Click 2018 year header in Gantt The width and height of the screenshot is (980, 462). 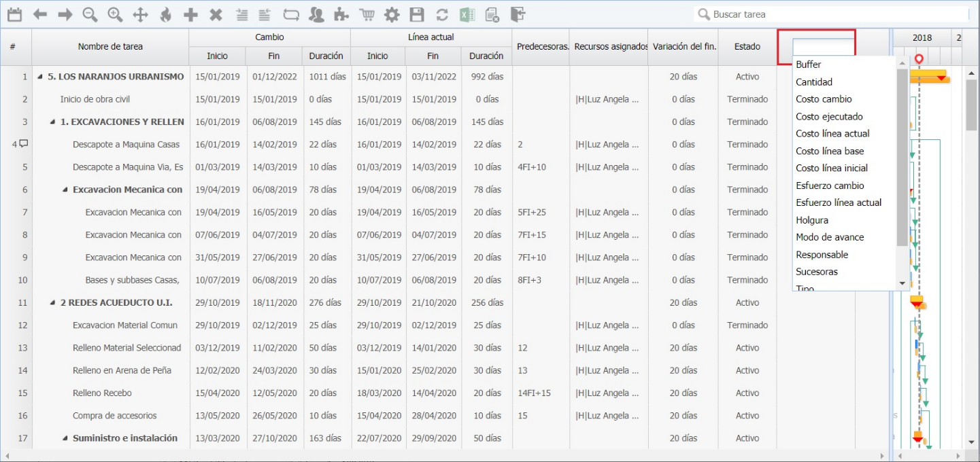pos(922,38)
